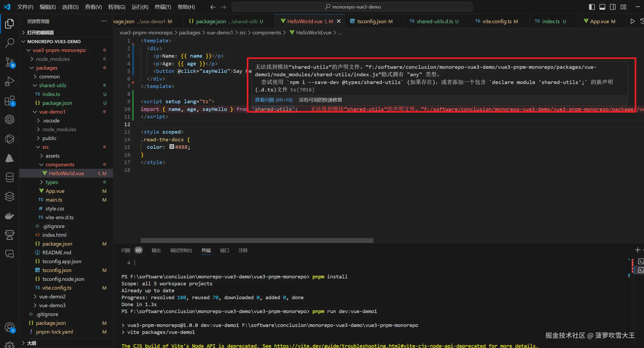
Task: Open Docker whale icon in activity bar
Action: pyautogui.click(x=10, y=216)
